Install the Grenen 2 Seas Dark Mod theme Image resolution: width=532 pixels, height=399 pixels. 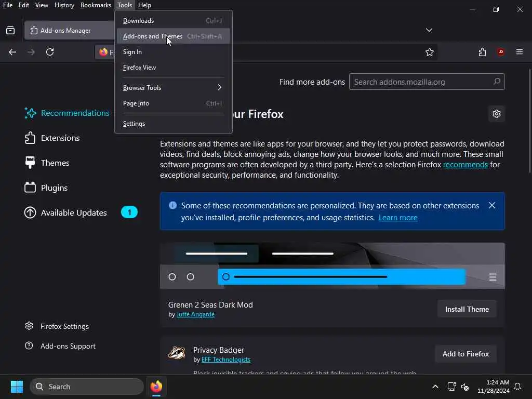click(x=467, y=309)
